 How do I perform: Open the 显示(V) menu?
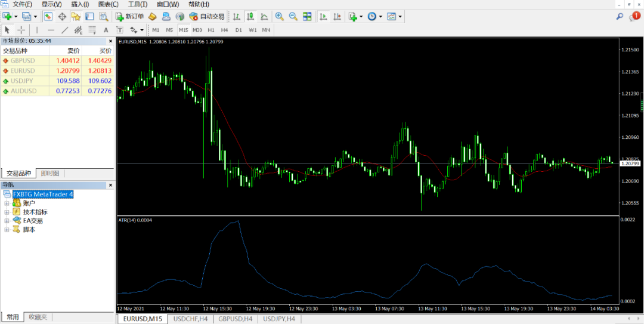[x=52, y=5]
